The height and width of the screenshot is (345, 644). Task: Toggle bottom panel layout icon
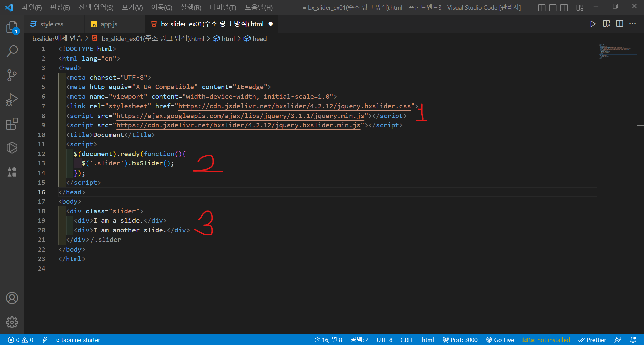click(553, 7)
